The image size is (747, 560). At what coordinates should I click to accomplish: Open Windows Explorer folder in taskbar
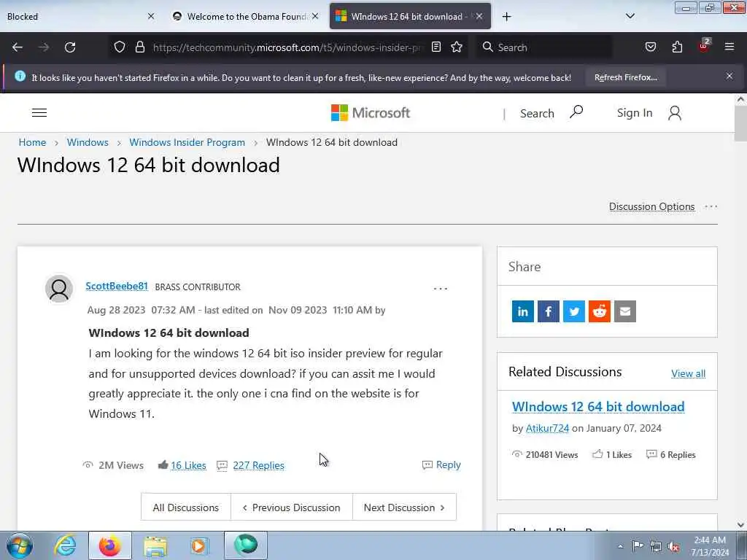pos(155,545)
